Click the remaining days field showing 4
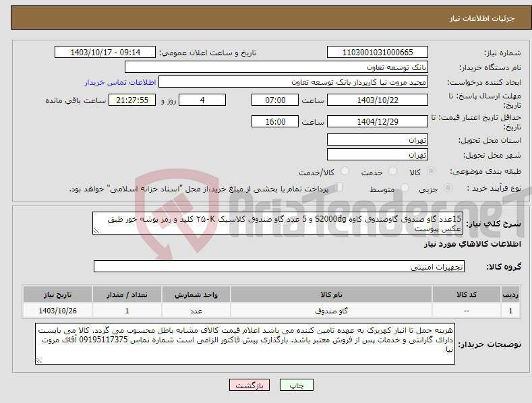This screenshot has height=403, width=532. pos(202,100)
